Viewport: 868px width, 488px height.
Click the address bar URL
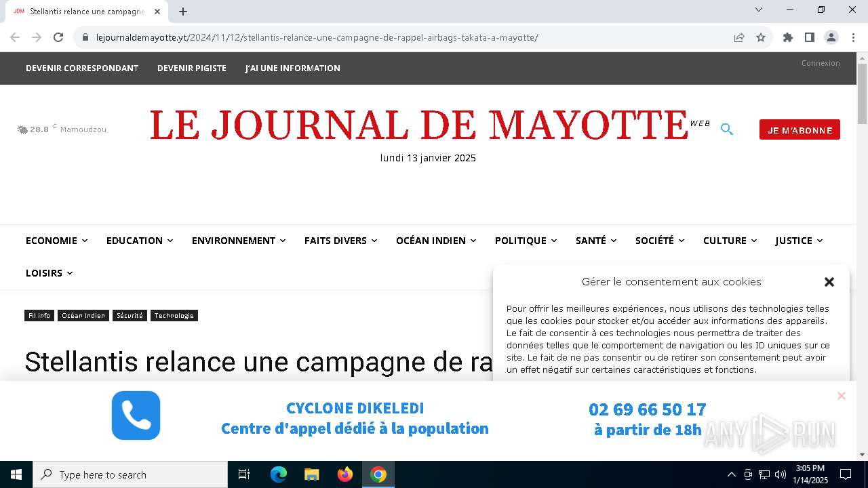(x=317, y=37)
